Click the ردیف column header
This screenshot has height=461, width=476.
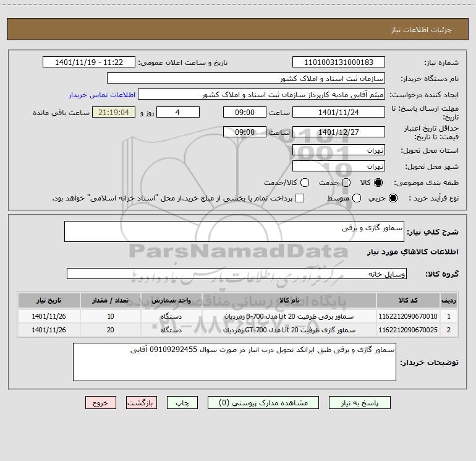coord(449,301)
